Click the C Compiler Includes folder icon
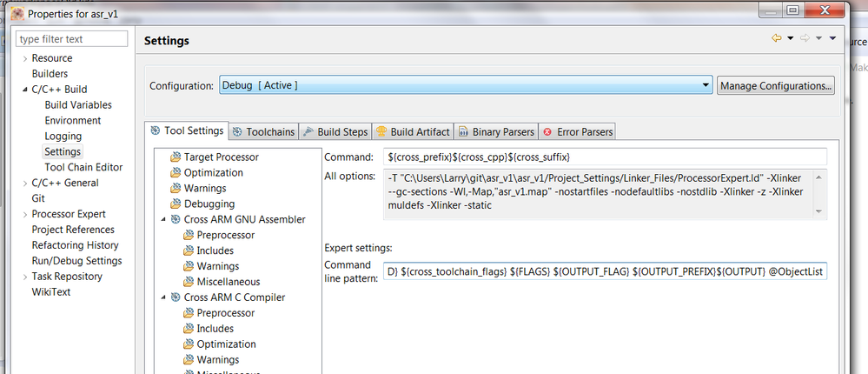Viewport: 868px width, 374px height. coord(189,329)
